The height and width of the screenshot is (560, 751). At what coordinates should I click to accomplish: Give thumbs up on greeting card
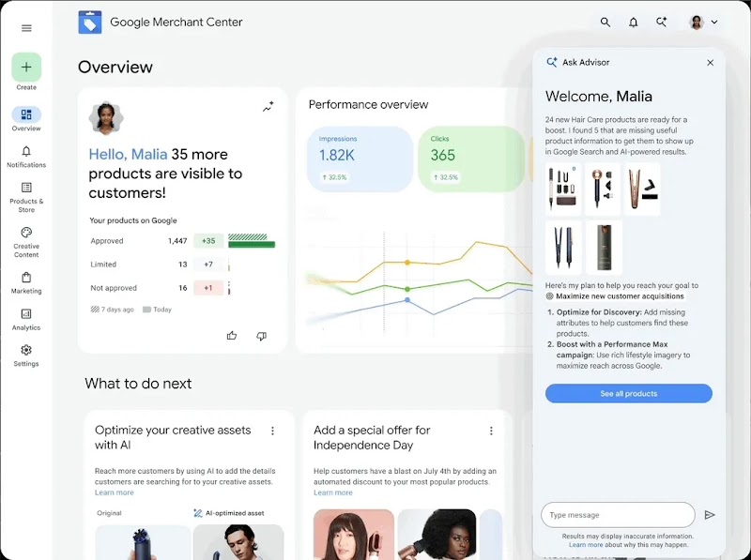232,336
